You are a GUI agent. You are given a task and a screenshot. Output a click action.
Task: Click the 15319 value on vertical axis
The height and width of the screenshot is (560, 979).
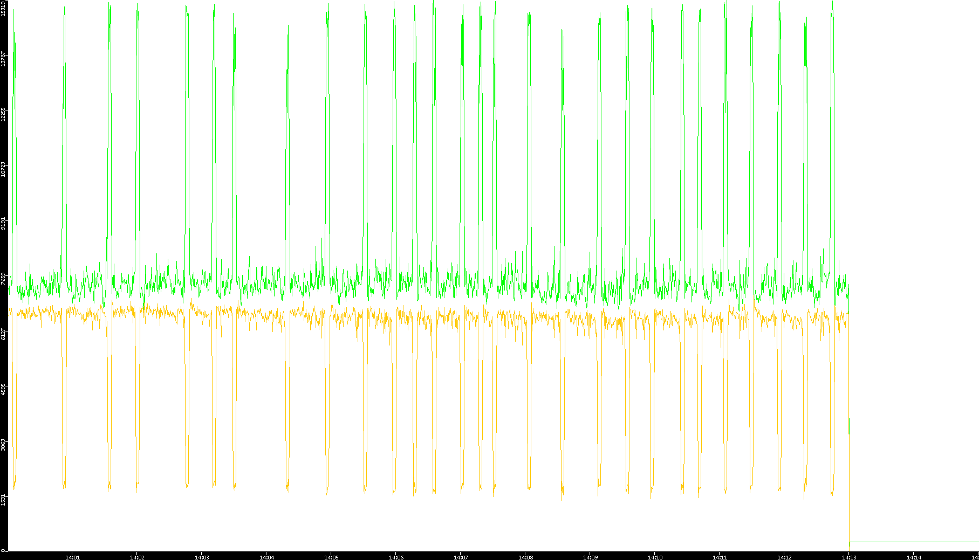[4, 9]
